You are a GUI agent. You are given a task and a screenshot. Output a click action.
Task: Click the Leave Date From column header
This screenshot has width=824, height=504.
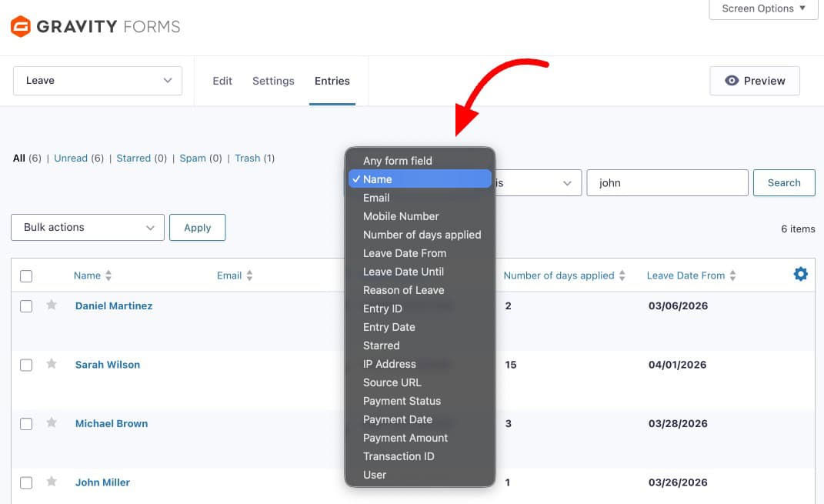point(686,275)
